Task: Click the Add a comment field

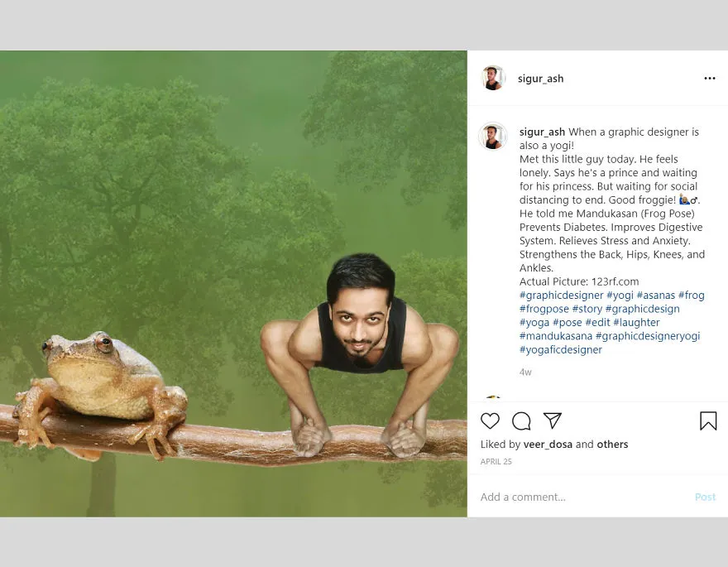Action: pyautogui.click(x=582, y=497)
